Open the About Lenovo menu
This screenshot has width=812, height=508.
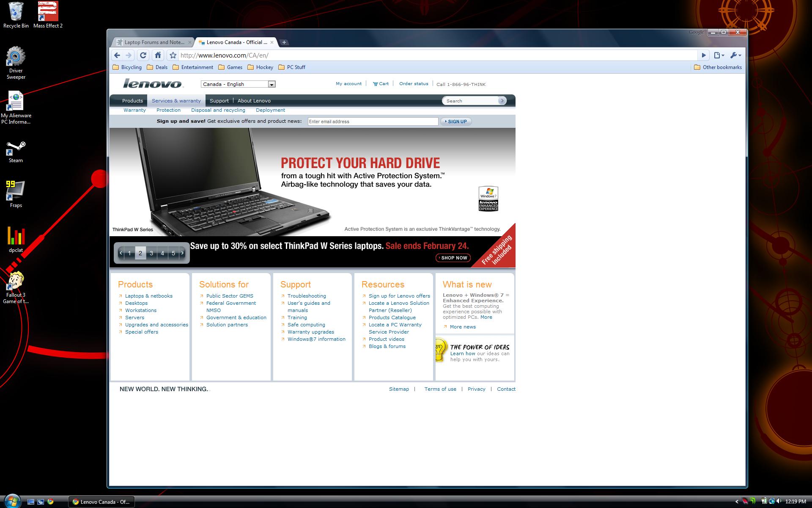[254, 101]
